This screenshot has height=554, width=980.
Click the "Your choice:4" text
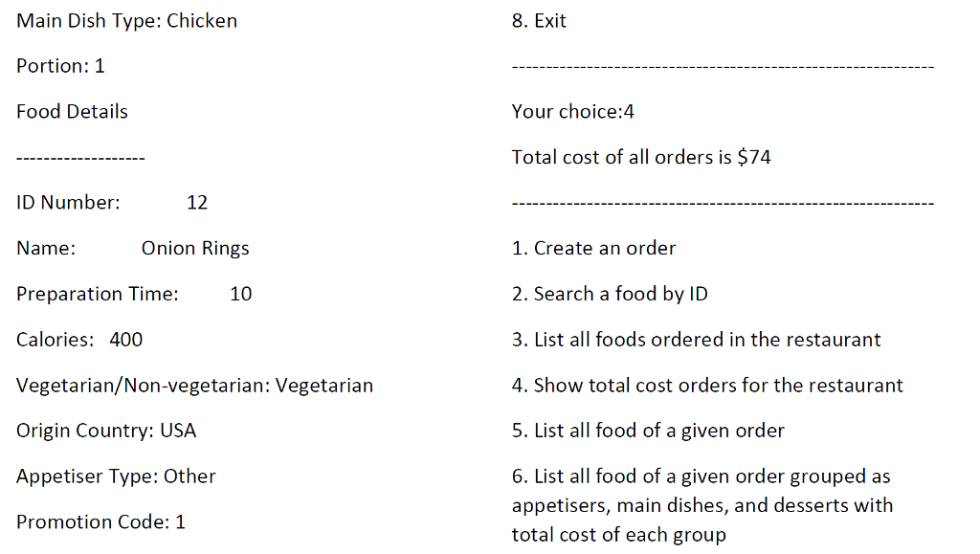(x=572, y=112)
